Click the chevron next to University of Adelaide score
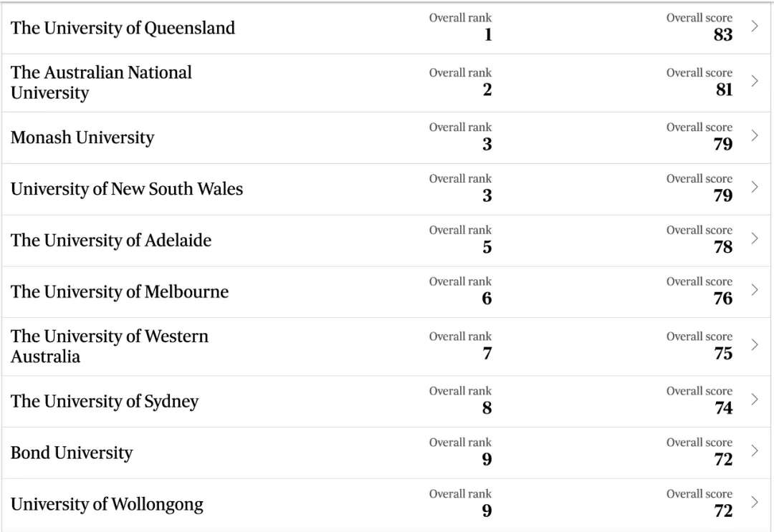 point(755,238)
